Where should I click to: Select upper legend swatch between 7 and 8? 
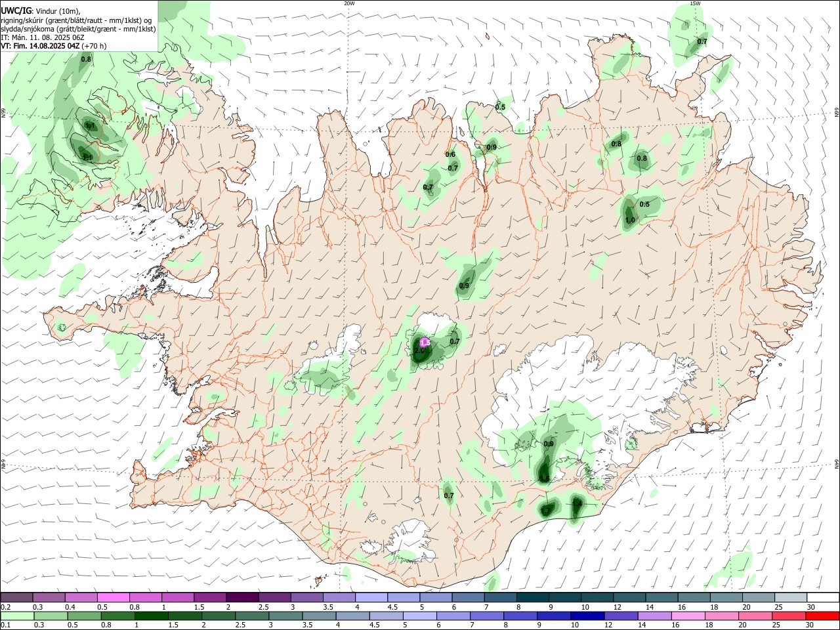(499, 598)
